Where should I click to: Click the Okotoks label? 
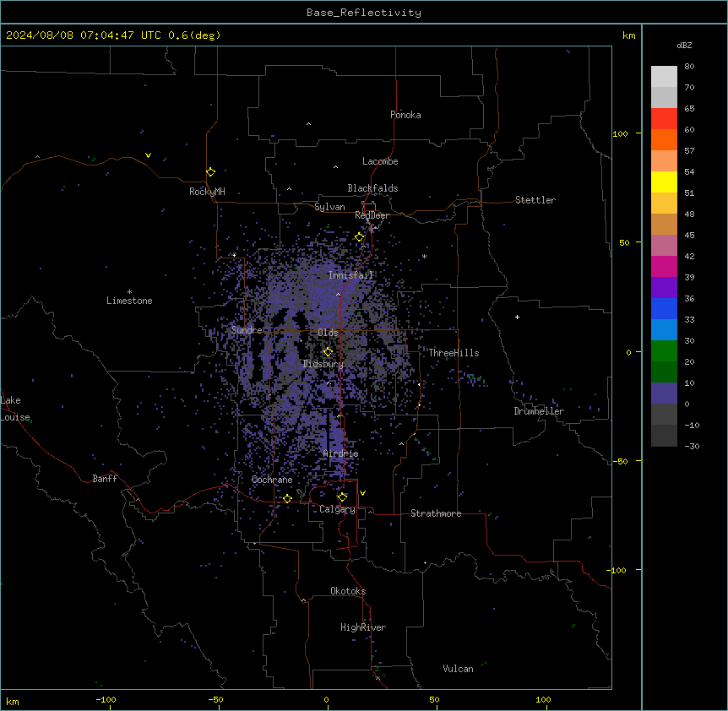pos(348,591)
